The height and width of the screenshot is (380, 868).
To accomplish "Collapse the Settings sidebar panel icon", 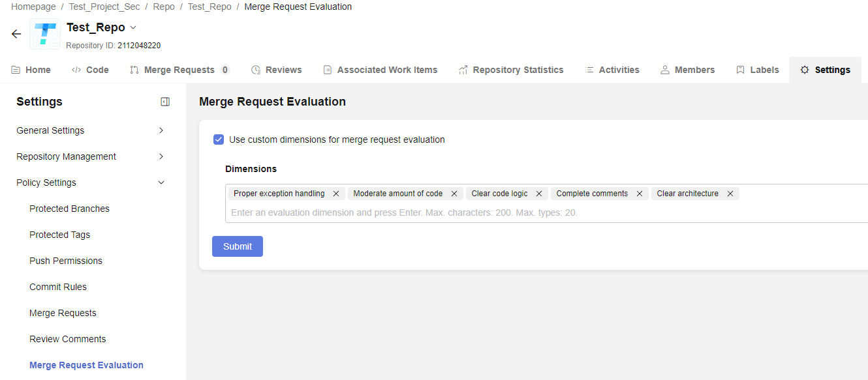I will (x=165, y=102).
